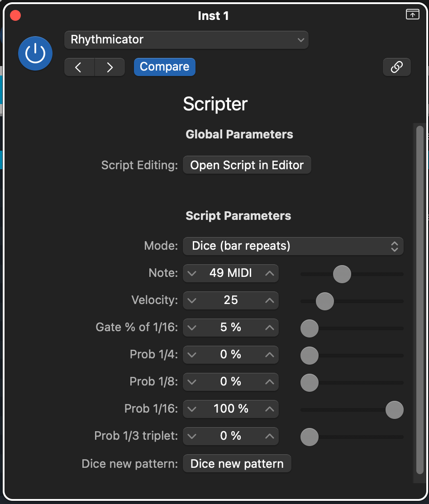The image size is (429, 504).
Task: Toggle the plugin power bypass button
Action: [35, 53]
